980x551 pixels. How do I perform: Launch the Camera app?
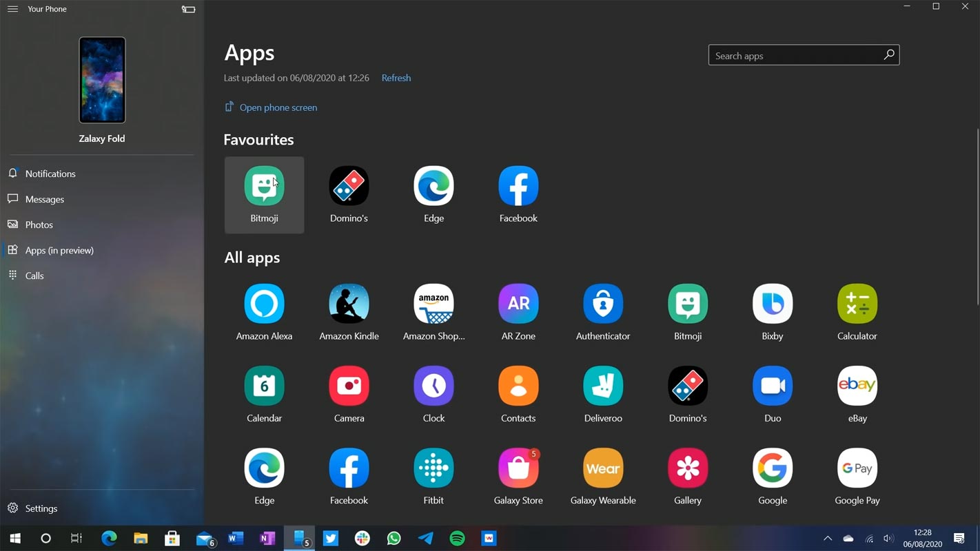point(349,394)
